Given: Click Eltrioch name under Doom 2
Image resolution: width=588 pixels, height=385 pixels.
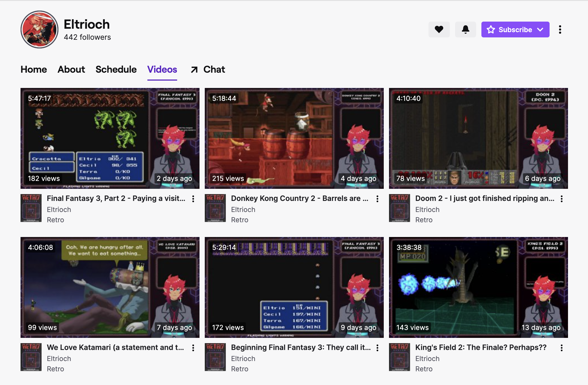Looking at the screenshot, I should point(427,210).
